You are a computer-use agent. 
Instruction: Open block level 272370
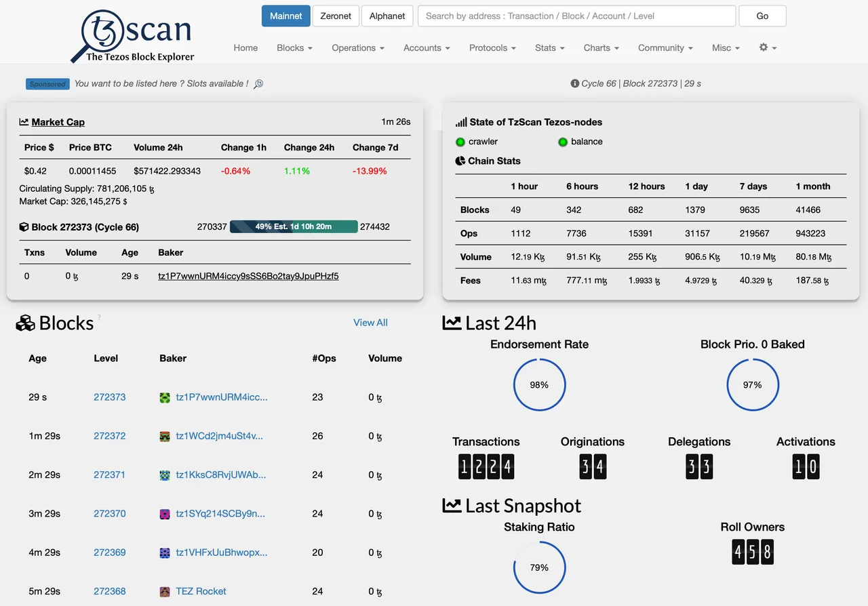coord(109,514)
